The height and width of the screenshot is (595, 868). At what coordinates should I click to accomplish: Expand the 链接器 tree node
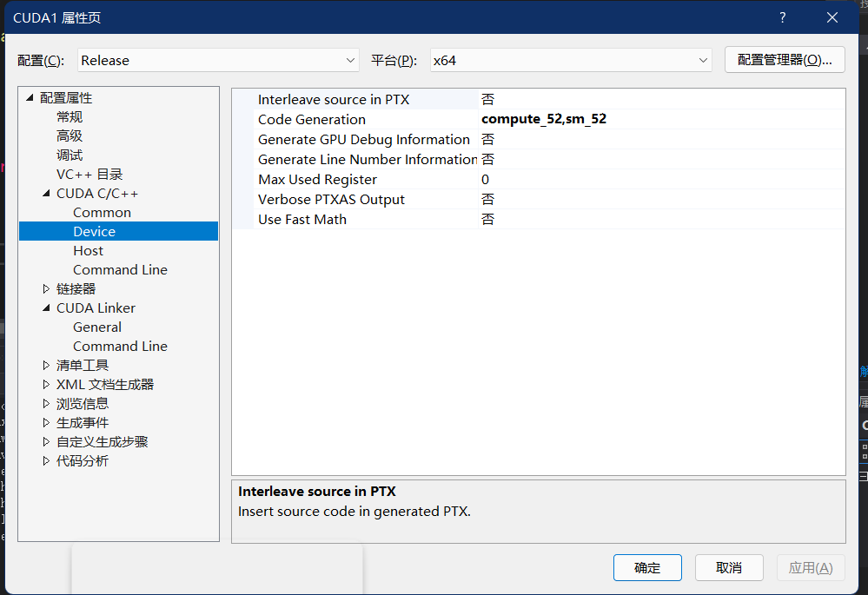click(x=46, y=288)
